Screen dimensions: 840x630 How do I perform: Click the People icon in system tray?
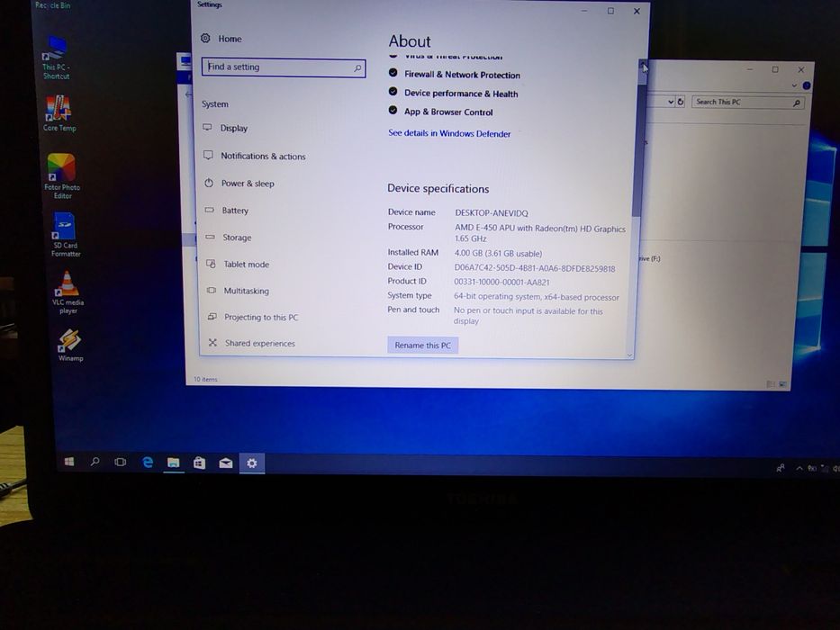pos(781,468)
